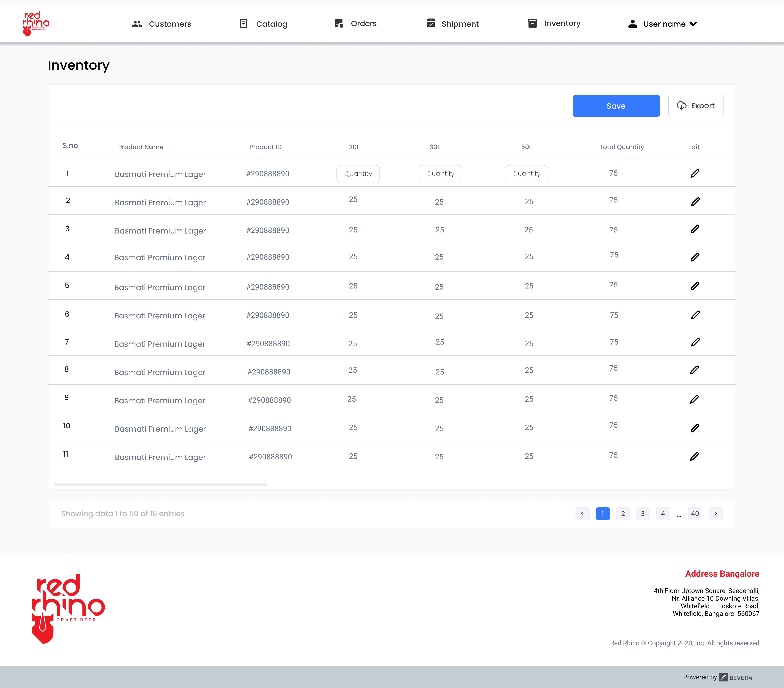
Task: Select pagination page 2
Action: pos(623,514)
